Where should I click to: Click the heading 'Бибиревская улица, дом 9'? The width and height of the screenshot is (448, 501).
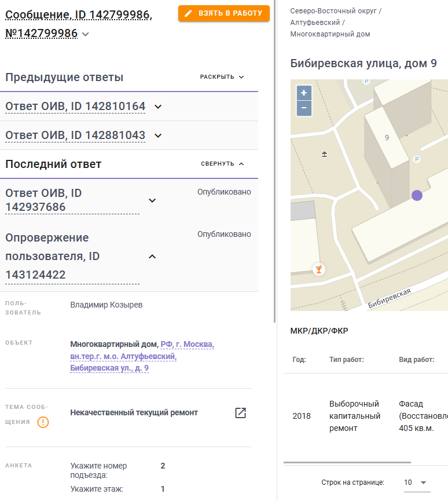pos(363,63)
